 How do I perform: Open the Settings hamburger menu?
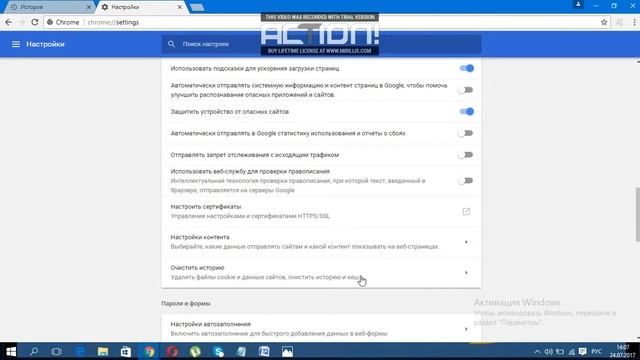pos(16,44)
